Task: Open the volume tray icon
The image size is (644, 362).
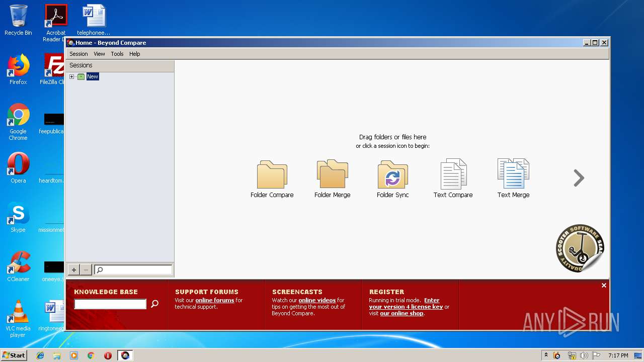Action: coord(584,355)
